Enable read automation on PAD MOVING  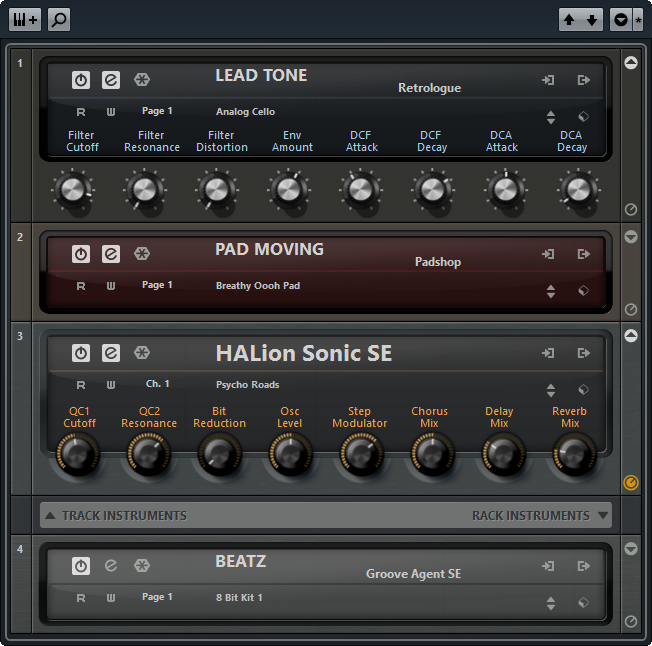[81, 286]
